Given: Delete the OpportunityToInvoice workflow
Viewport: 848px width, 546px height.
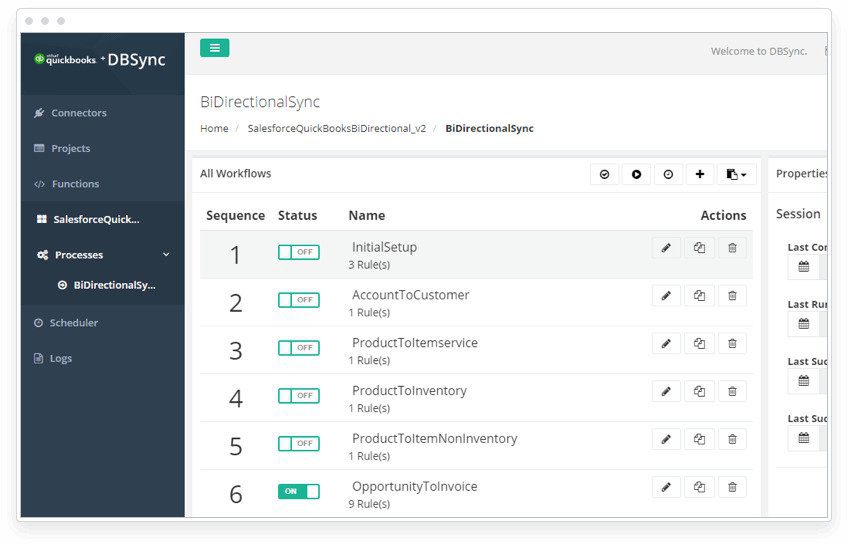Looking at the screenshot, I should 732,487.
